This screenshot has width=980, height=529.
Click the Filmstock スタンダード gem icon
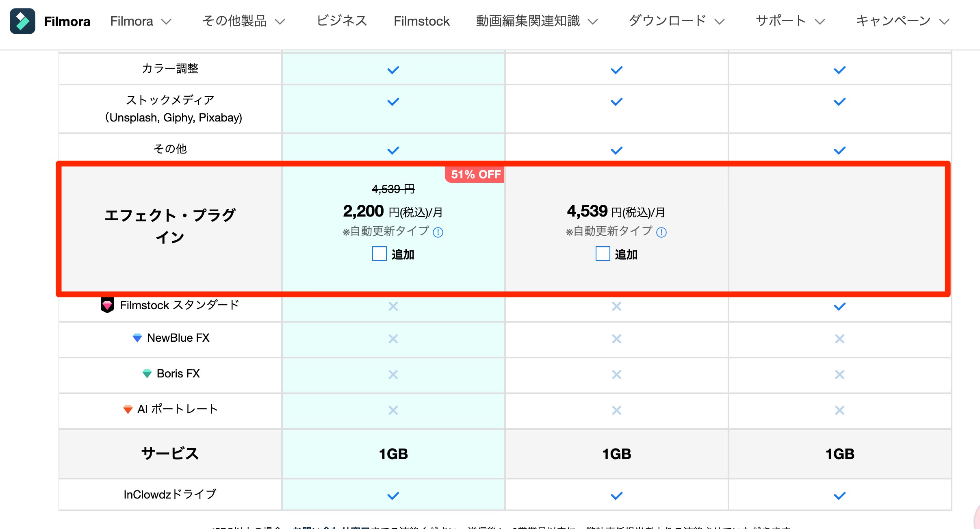pos(107,305)
